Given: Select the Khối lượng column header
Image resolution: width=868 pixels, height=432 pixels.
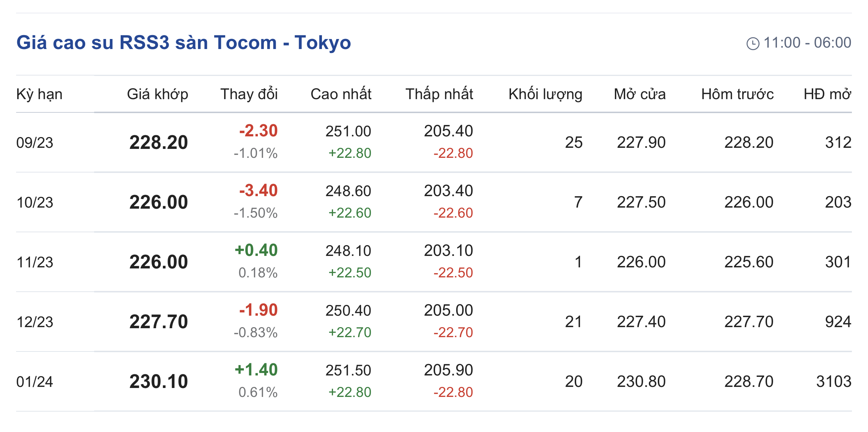Looking at the screenshot, I should coord(545,94).
